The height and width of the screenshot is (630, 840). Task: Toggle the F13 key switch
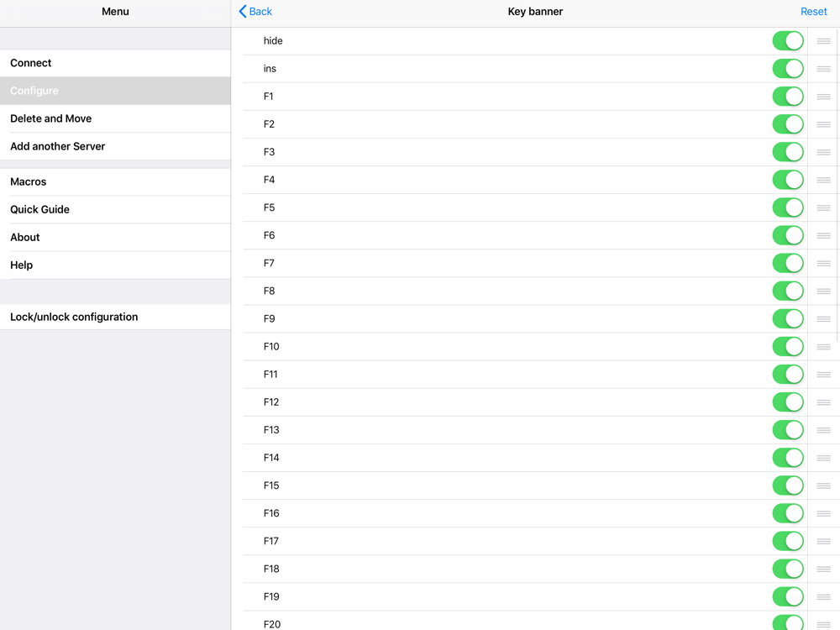point(788,430)
